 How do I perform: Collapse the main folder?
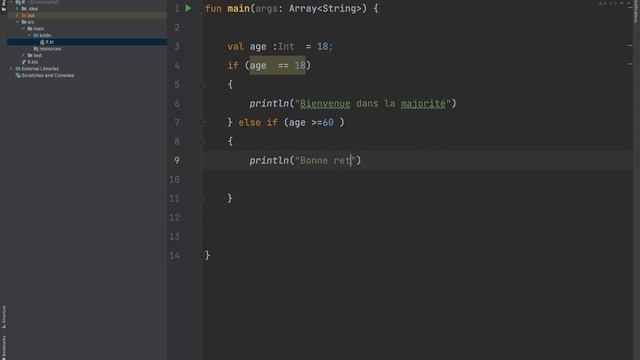click(23, 29)
